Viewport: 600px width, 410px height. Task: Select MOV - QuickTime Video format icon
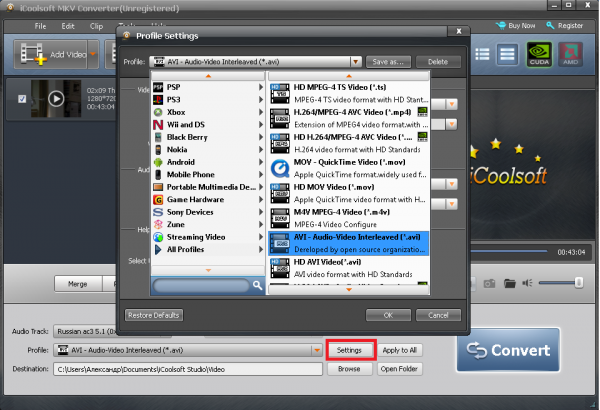click(280, 168)
